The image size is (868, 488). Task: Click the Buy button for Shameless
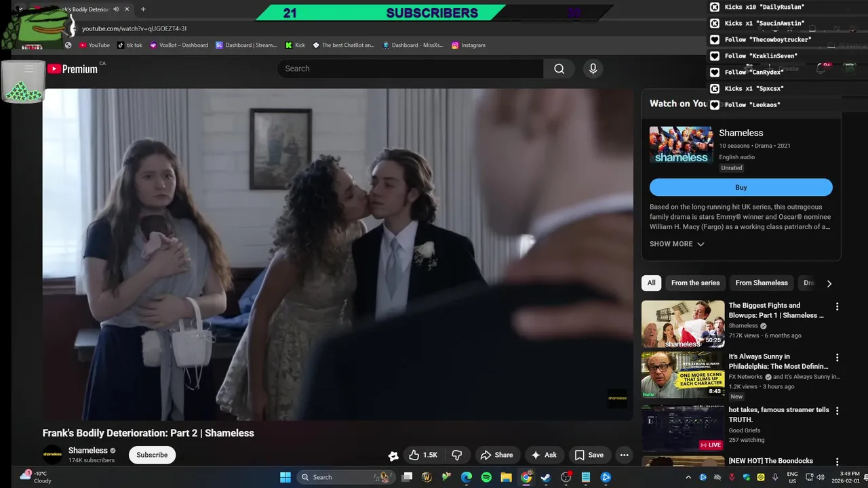(x=741, y=187)
